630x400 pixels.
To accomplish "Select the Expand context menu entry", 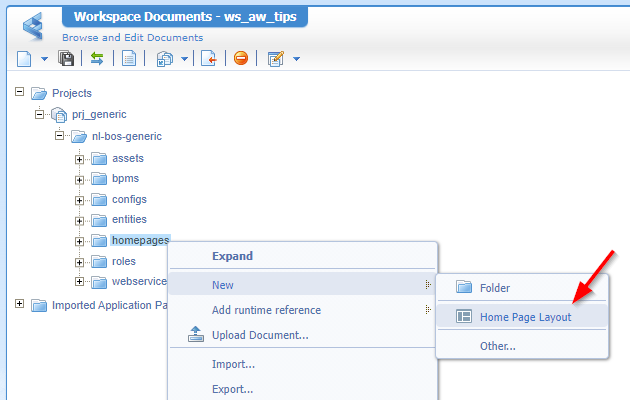I will click(x=232, y=256).
